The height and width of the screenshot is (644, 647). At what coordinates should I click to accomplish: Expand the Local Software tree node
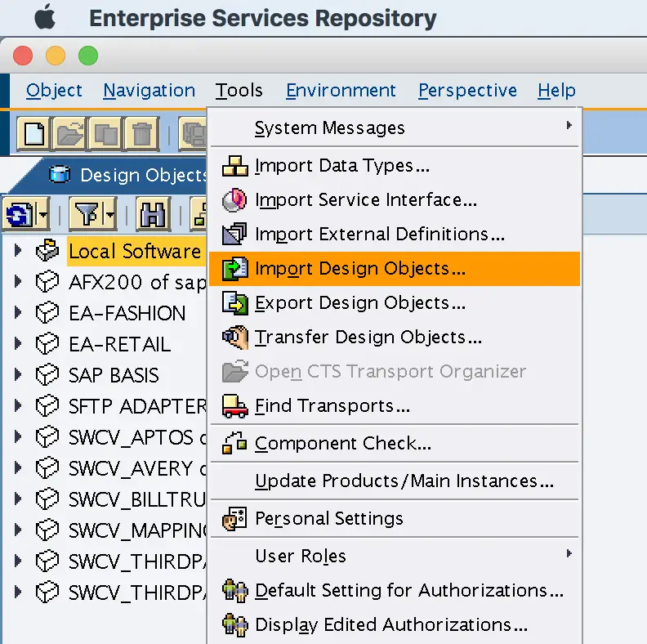click(18, 250)
